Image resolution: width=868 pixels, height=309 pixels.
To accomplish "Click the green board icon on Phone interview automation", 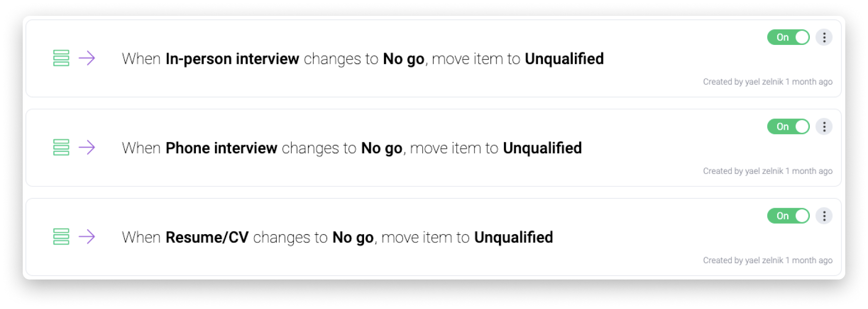I will point(61,147).
